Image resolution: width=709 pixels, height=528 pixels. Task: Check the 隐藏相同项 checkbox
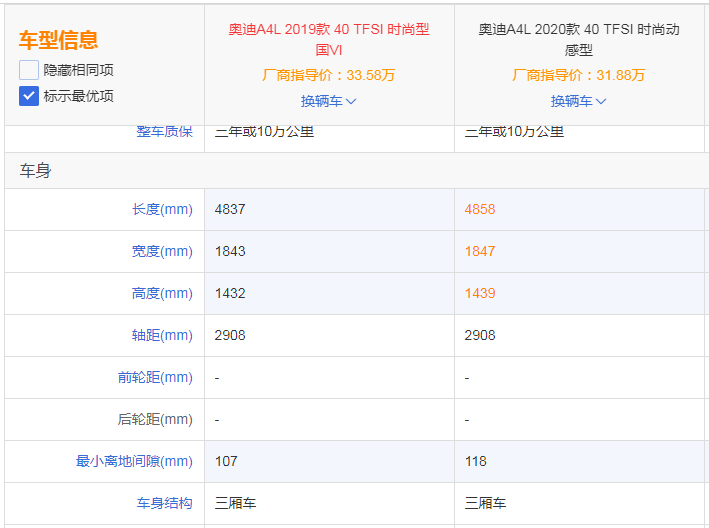click(29, 70)
